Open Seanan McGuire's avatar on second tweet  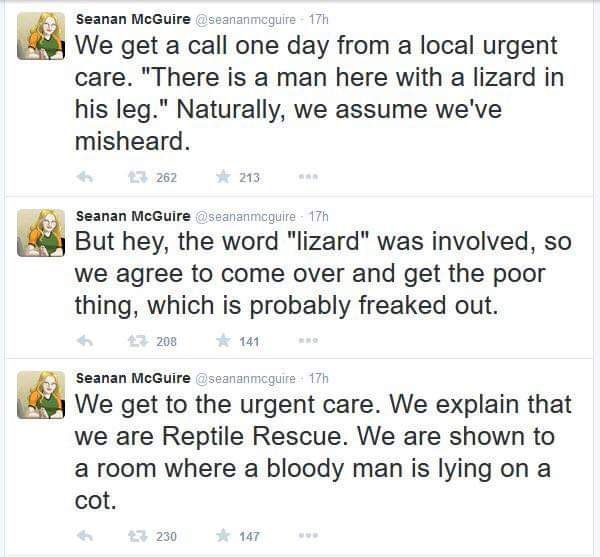[41, 233]
